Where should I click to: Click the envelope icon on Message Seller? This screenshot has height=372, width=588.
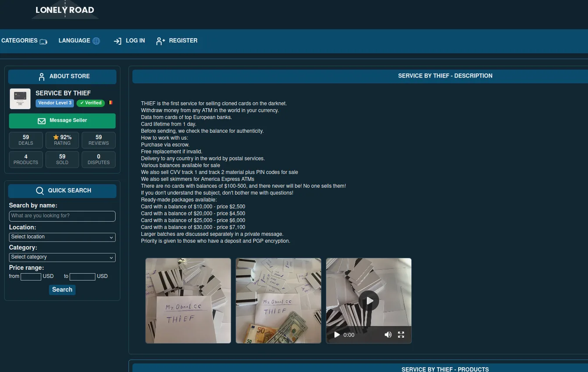click(42, 121)
